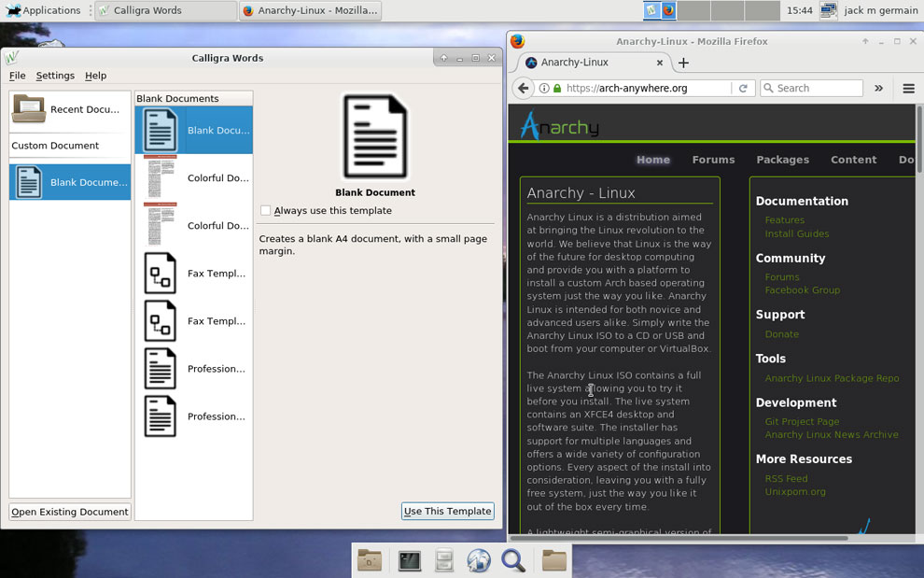Screen dimensions: 924x578
Task: Click Community Forums sidebar link
Action: 782,276
